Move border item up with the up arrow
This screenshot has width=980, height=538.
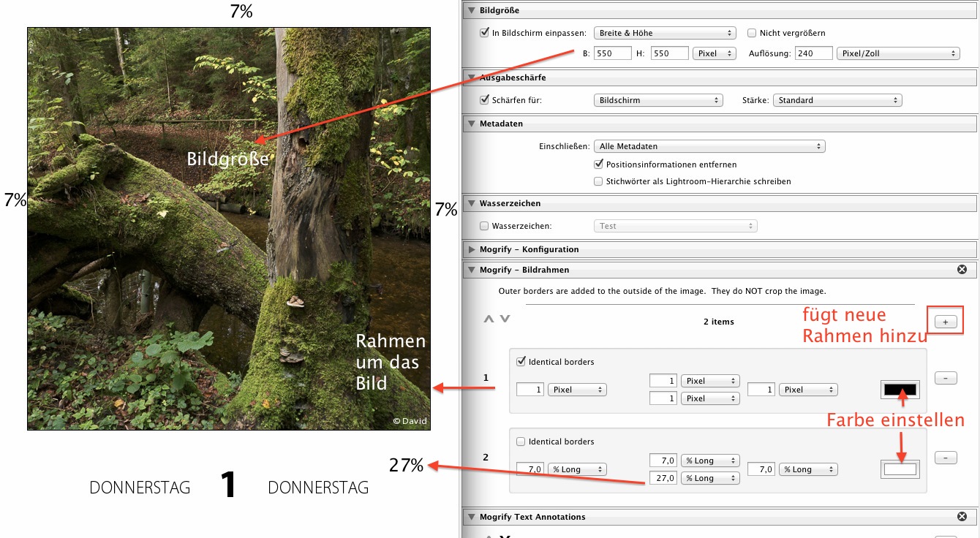point(488,319)
